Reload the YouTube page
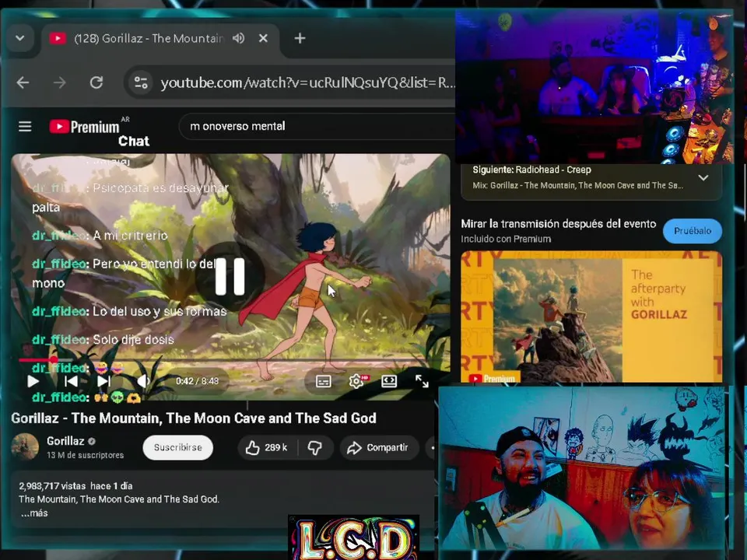Viewport: 747px width, 560px height. click(x=96, y=83)
